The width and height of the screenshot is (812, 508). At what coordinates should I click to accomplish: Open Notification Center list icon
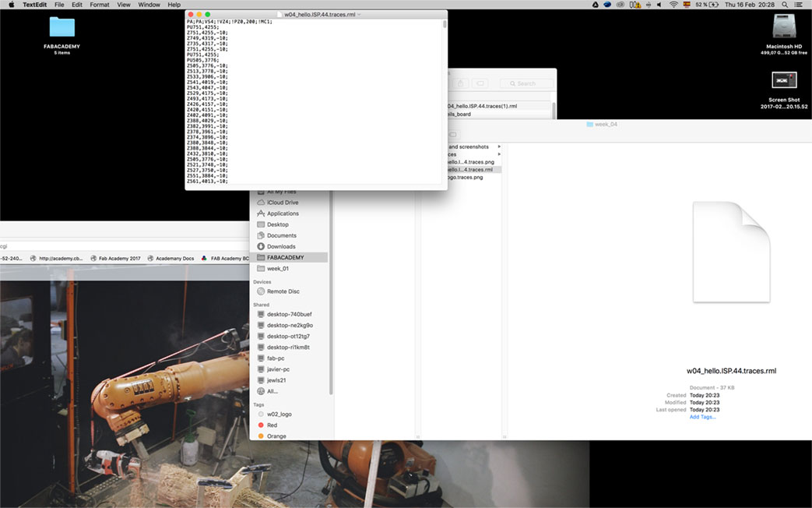799,5
